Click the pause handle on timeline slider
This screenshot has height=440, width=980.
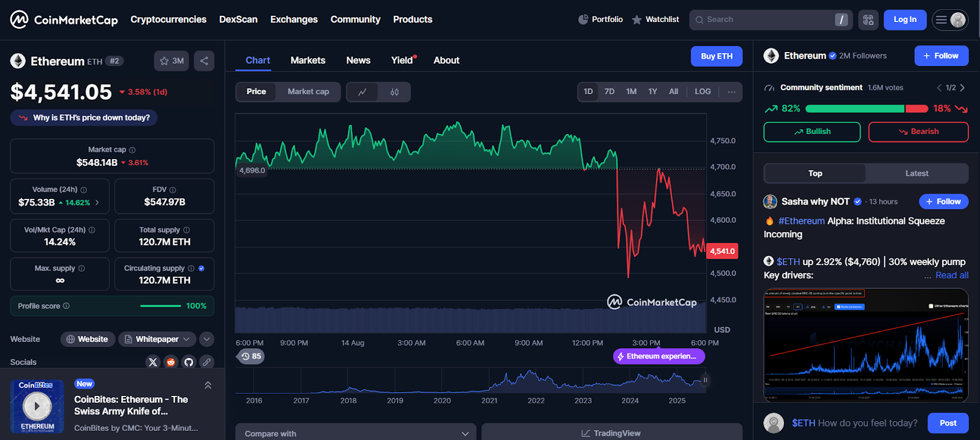705,380
